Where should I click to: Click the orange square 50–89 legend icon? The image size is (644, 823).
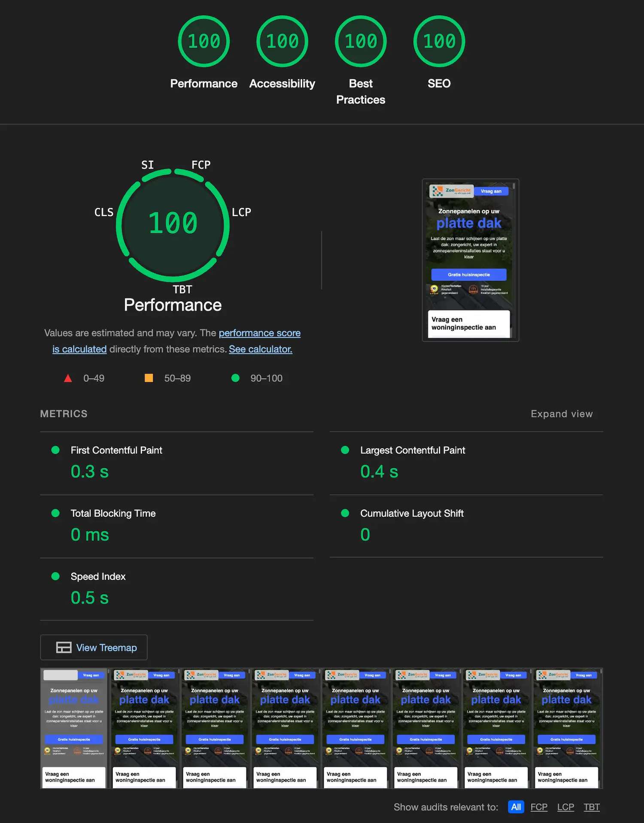click(149, 378)
